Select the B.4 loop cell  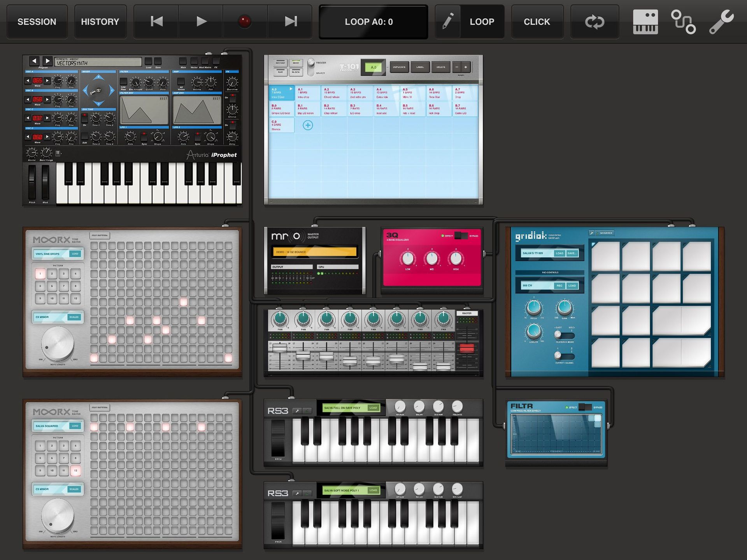click(x=387, y=109)
